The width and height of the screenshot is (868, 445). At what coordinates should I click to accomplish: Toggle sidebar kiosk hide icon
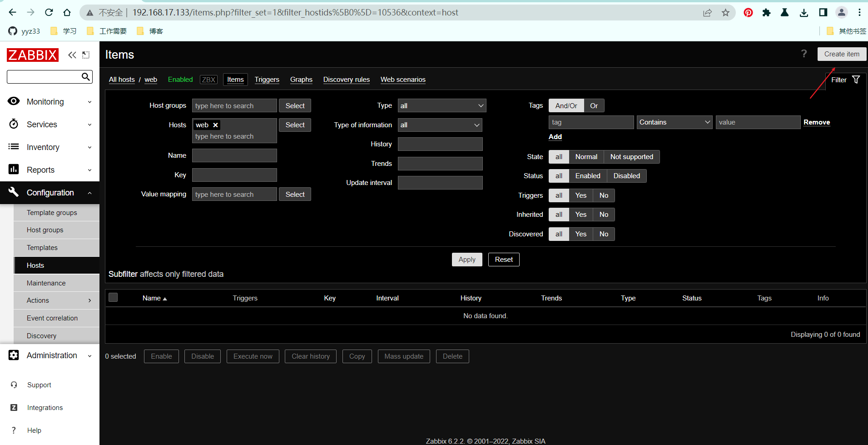click(x=86, y=55)
